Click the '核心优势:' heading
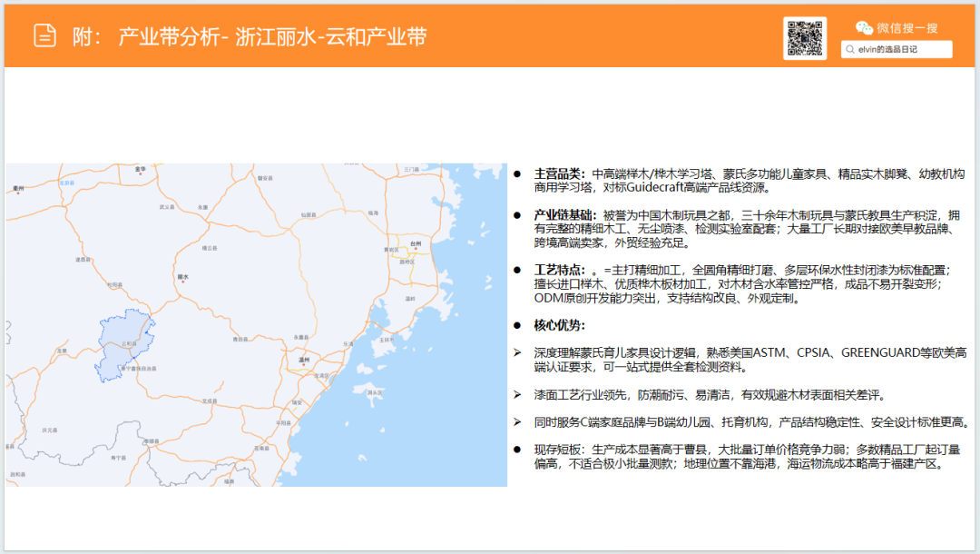Image resolution: width=980 pixels, height=554 pixels. [559, 325]
